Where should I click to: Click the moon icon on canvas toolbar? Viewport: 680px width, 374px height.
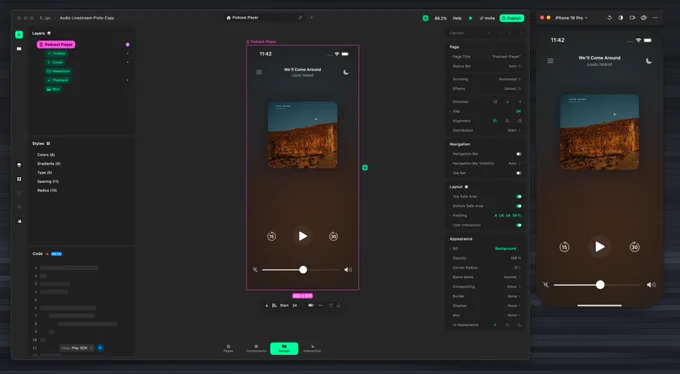pos(346,72)
